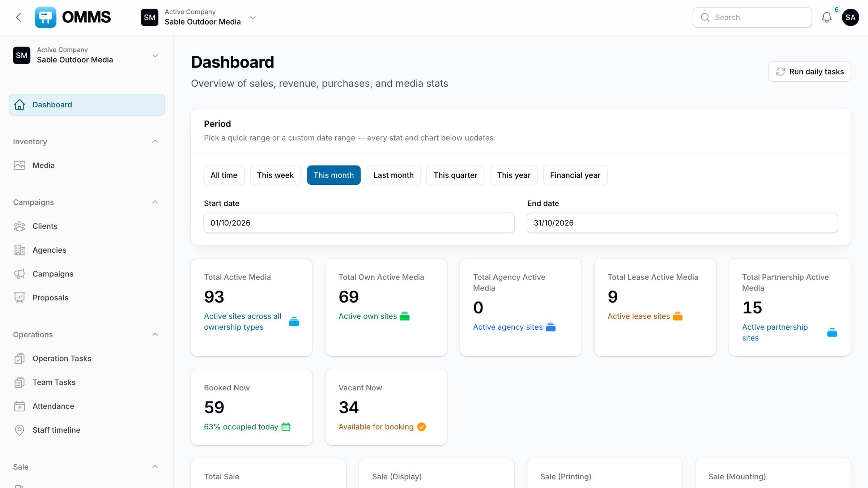Click the back arrow icon
868x488 pixels.
pyautogui.click(x=19, y=17)
